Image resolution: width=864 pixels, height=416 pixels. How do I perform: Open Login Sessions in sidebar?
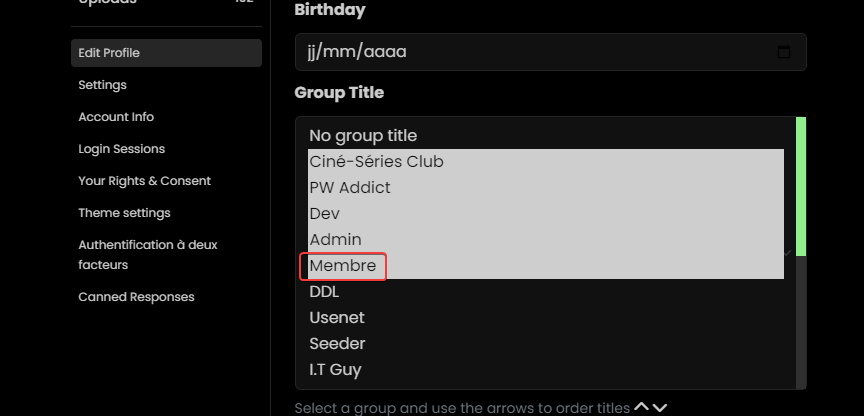click(121, 149)
